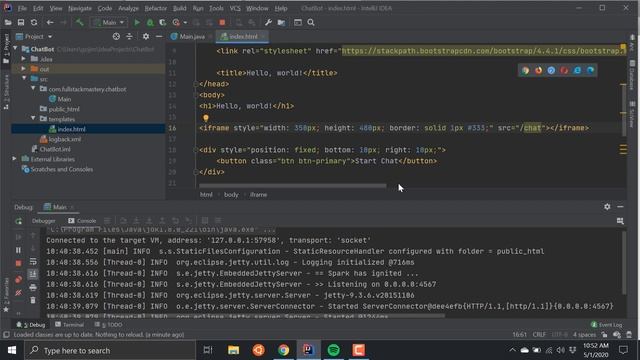Open the VCS menu

point(235,8)
